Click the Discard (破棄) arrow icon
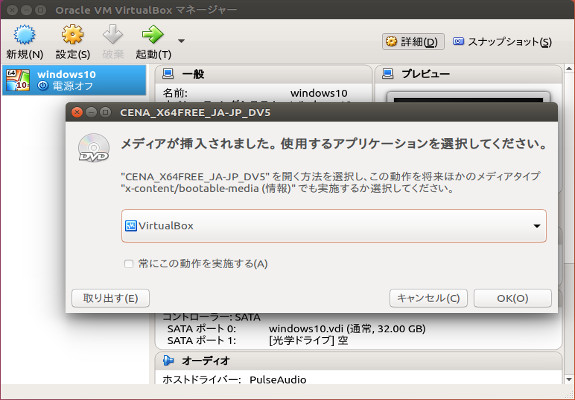Screen dimensions: 575x400 (113, 35)
